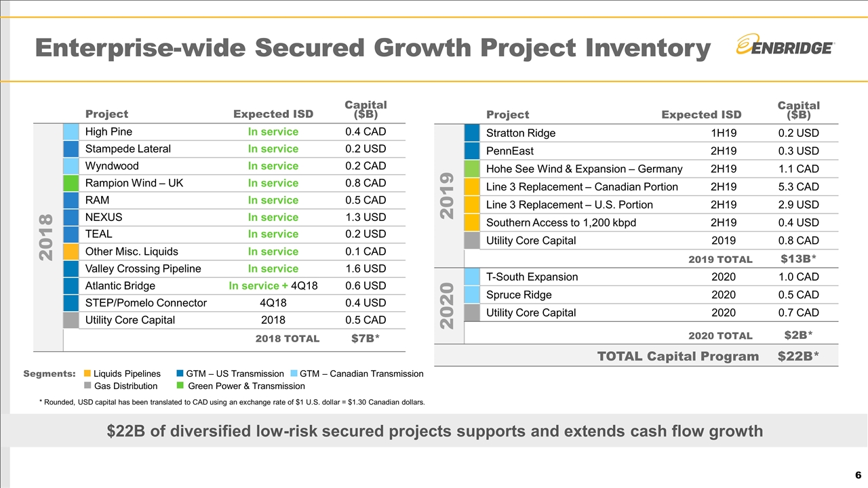
Task: Click the Line 3 Replacement – Canadian Portion row
Action: (582, 186)
